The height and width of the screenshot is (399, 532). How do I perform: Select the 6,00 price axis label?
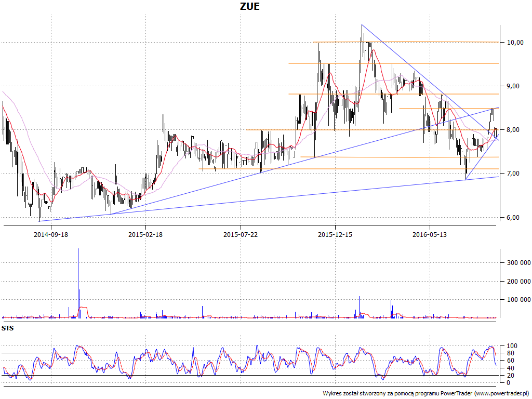click(513, 218)
